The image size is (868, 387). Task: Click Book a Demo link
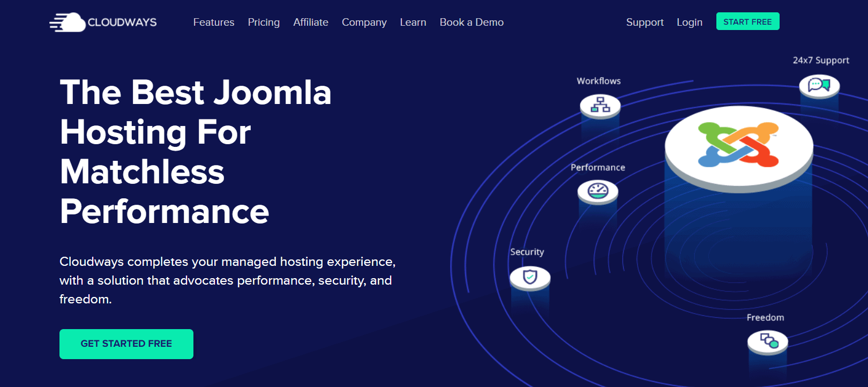pyautogui.click(x=472, y=23)
